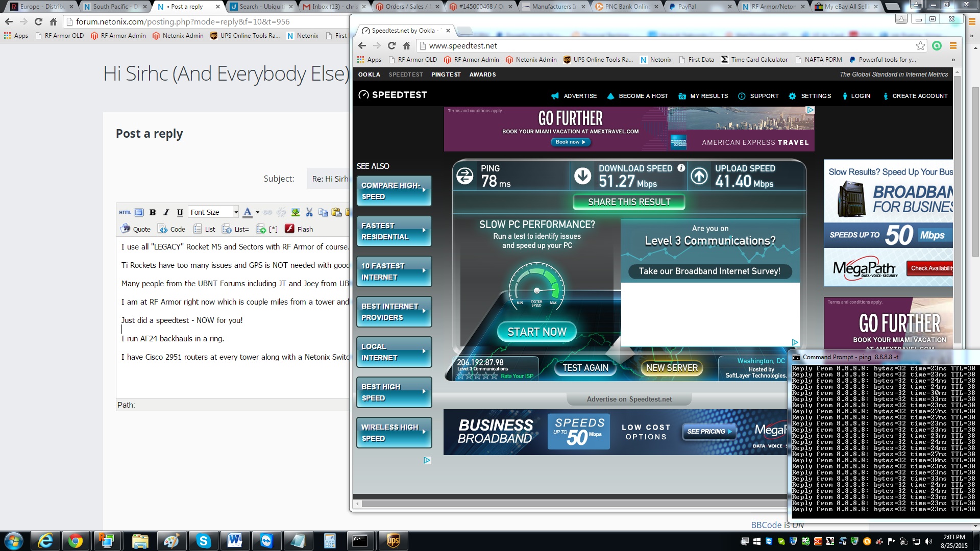Reload the Speedtest page
This screenshot has height=551, width=980.
(391, 46)
